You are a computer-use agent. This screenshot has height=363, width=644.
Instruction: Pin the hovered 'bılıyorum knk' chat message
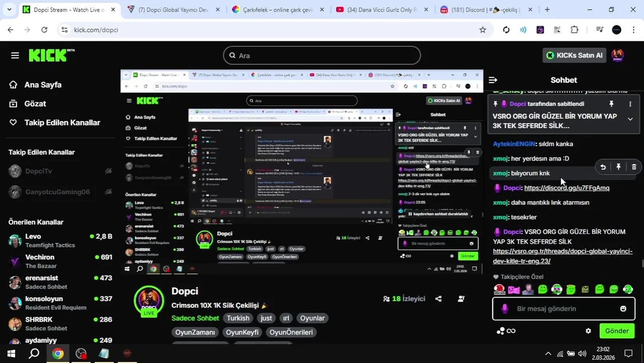click(x=618, y=167)
